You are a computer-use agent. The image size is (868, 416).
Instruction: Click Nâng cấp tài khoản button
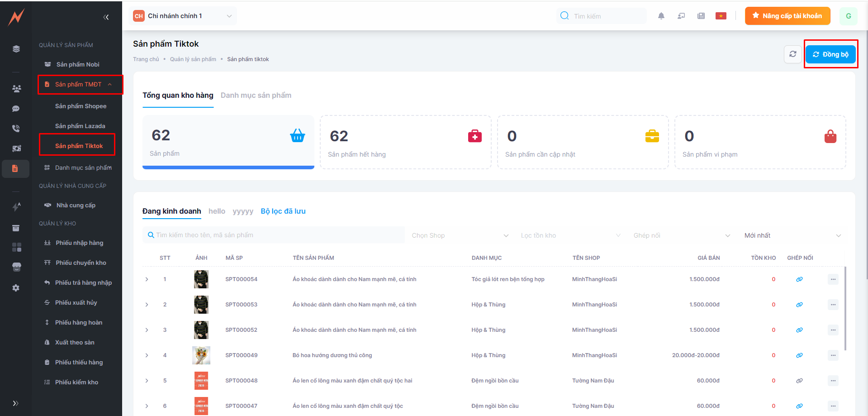[x=787, y=16]
